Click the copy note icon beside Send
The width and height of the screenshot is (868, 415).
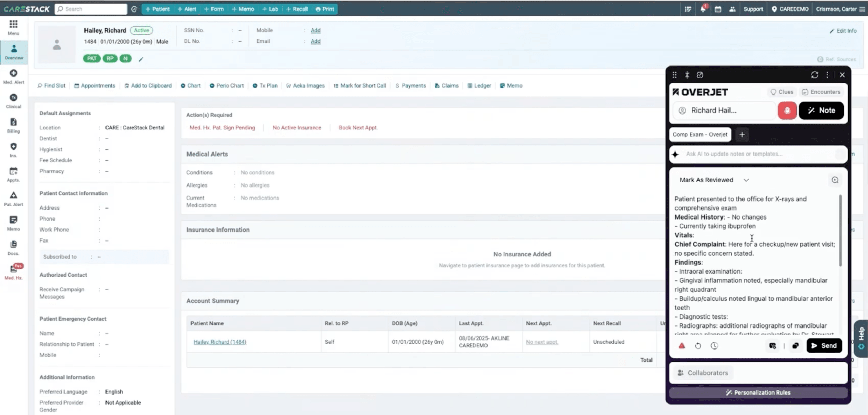pyautogui.click(x=795, y=346)
